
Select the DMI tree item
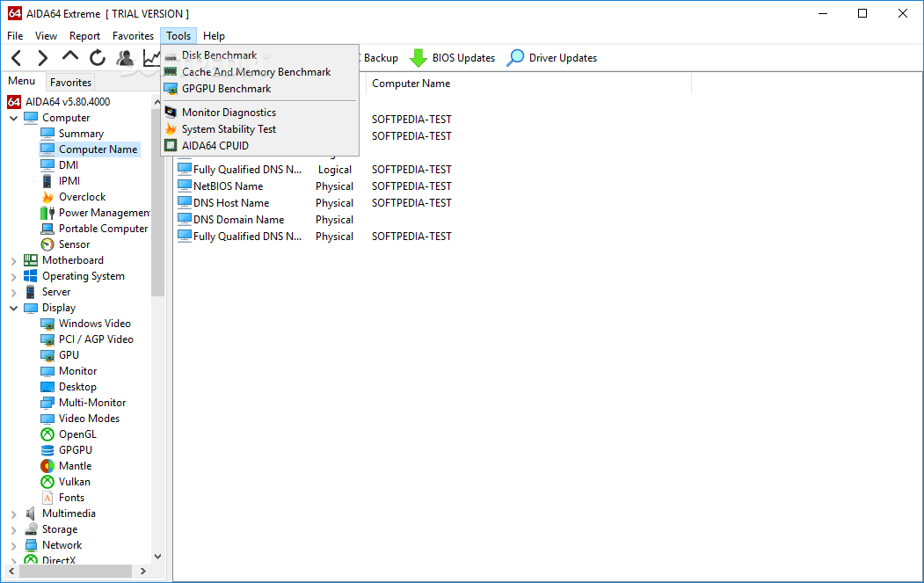tap(69, 165)
